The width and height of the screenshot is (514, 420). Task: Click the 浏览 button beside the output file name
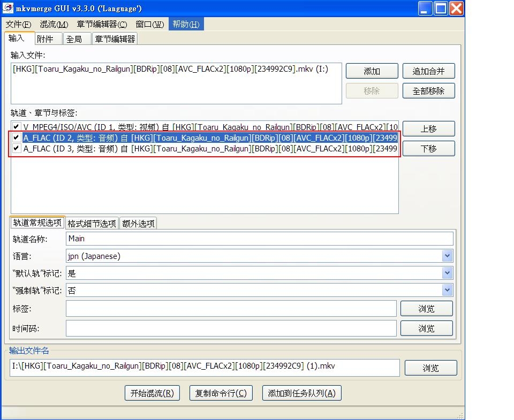click(430, 368)
